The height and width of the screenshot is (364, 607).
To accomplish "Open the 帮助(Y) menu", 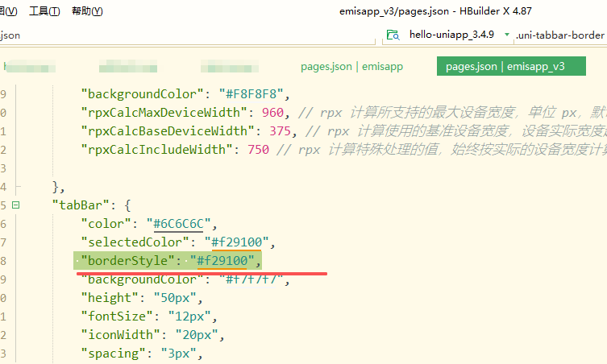I will (x=87, y=11).
